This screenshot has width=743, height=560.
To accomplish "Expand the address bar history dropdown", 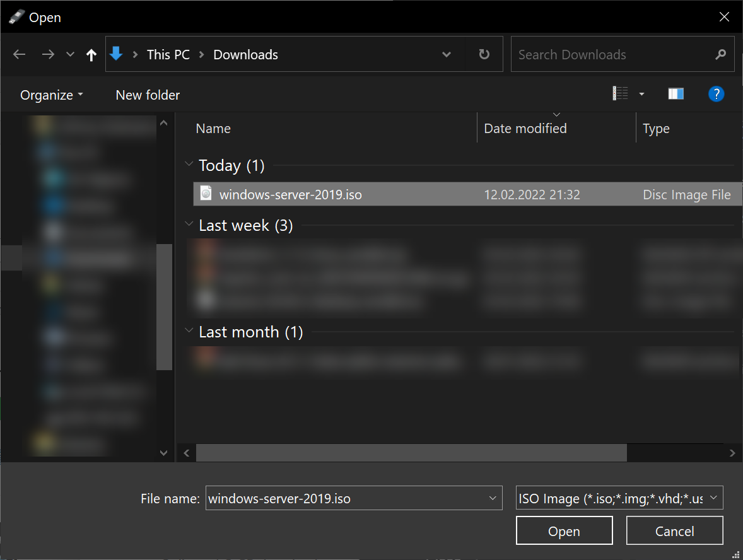I will [x=447, y=55].
